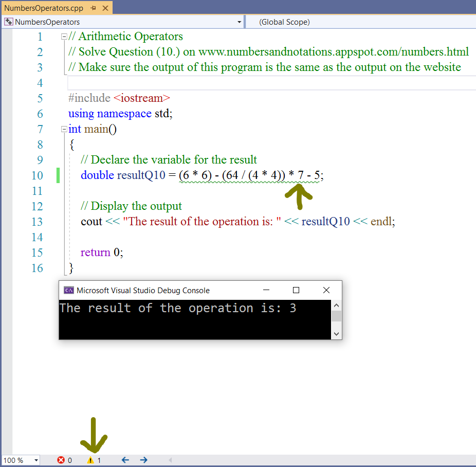This screenshot has width=476, height=467.
Task: Click the horizontal scroll left arrow in status bar
Action: (170, 460)
